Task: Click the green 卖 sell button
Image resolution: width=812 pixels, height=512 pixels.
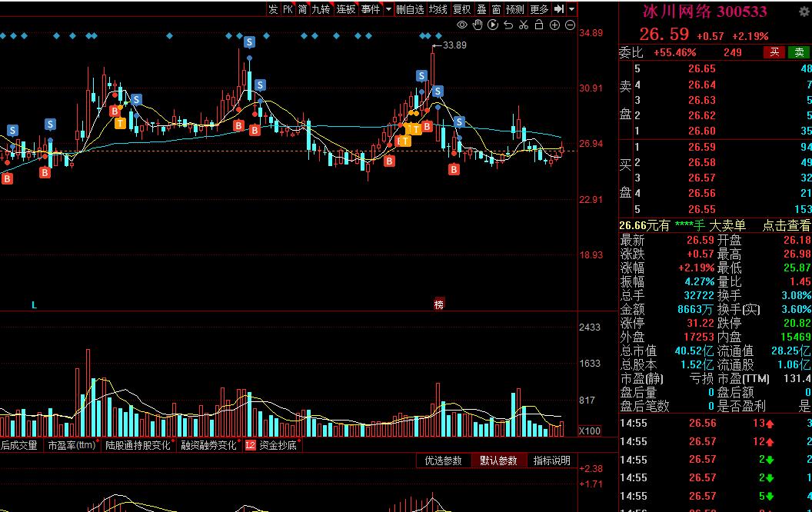Action: [x=799, y=52]
